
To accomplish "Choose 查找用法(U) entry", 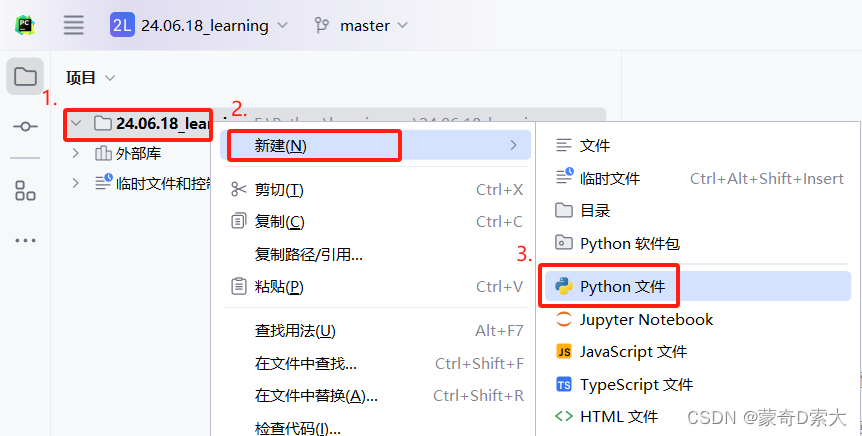I will pos(375,330).
